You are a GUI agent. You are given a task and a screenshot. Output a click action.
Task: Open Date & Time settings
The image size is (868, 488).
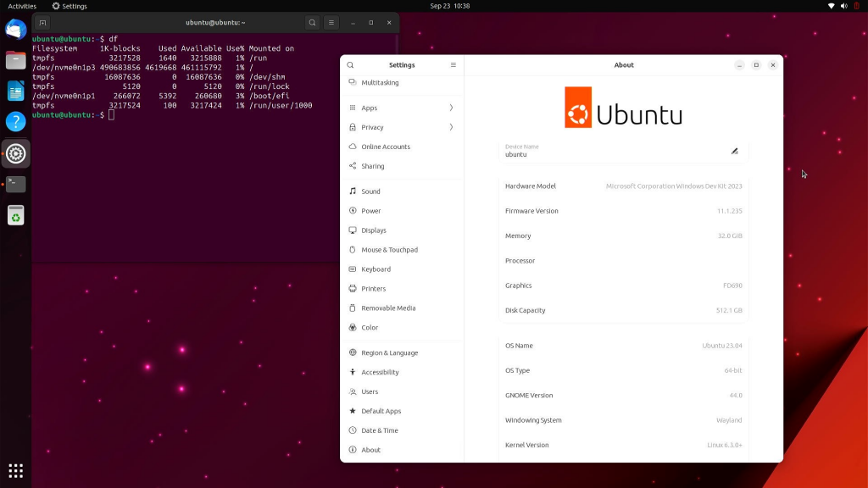(402, 430)
